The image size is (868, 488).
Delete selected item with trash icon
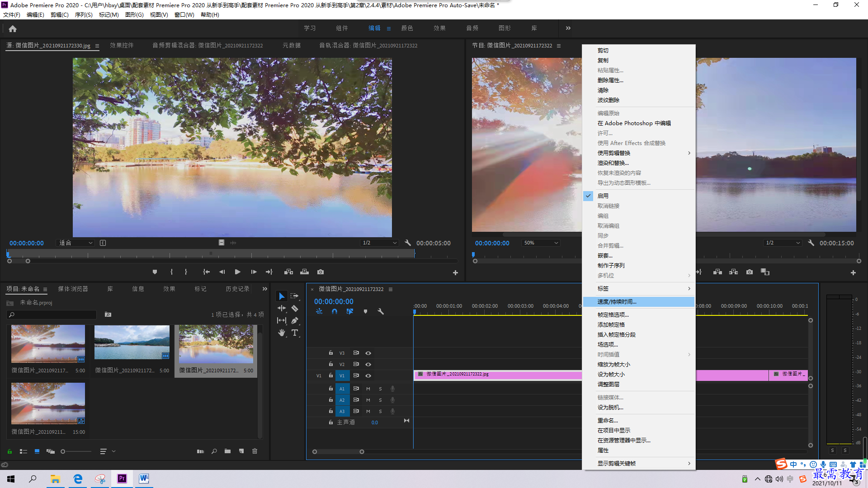[x=255, y=451]
